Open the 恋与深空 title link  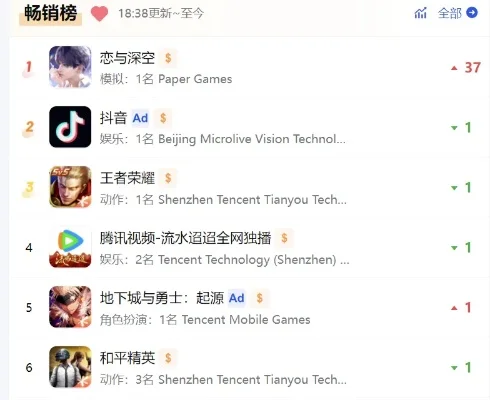click(127, 58)
